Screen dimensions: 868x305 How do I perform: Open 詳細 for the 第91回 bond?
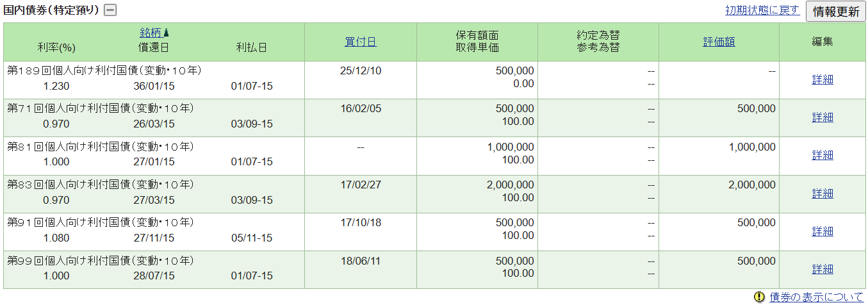click(823, 231)
